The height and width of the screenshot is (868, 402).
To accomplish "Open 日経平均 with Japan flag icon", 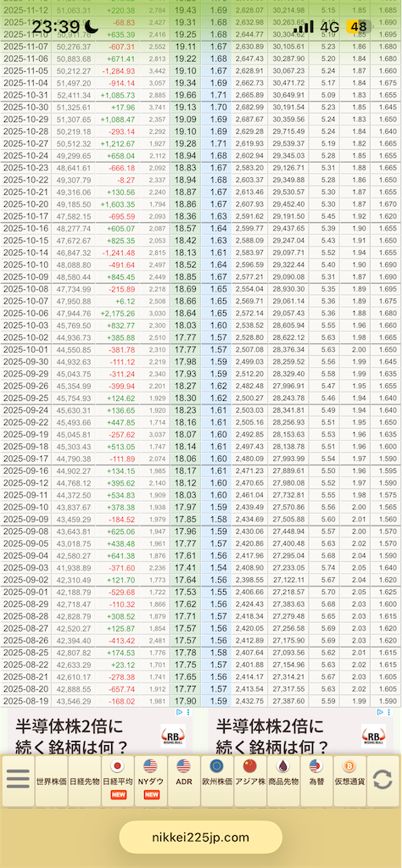I will (117, 781).
